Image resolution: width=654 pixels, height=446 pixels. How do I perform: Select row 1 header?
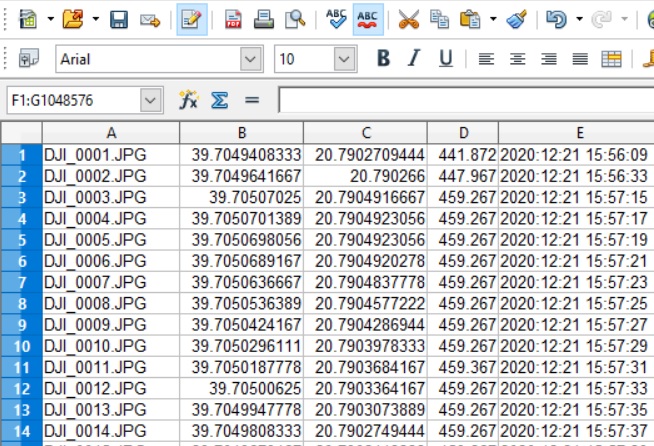tap(22, 155)
